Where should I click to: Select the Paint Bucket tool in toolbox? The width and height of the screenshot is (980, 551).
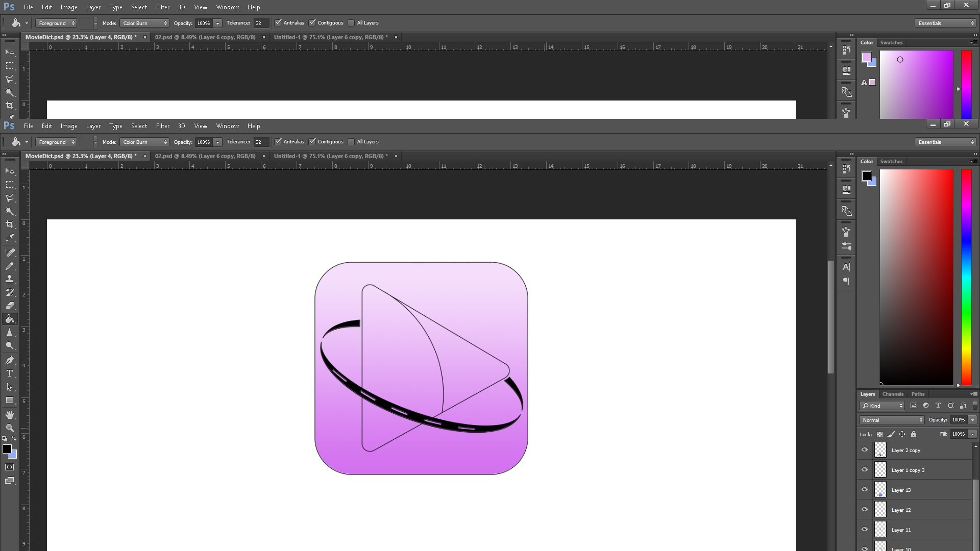coord(10,319)
